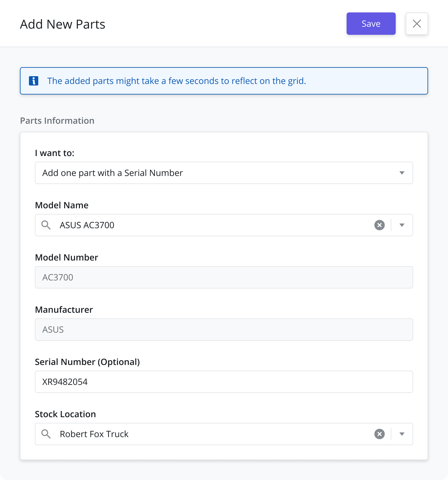The image size is (448, 480).
Task: Click the disabled Manufacturer field ASUS
Action: tap(224, 330)
